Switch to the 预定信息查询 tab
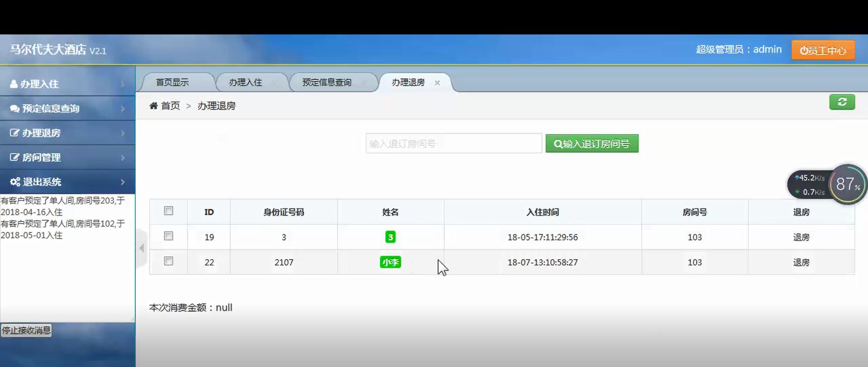 click(327, 82)
